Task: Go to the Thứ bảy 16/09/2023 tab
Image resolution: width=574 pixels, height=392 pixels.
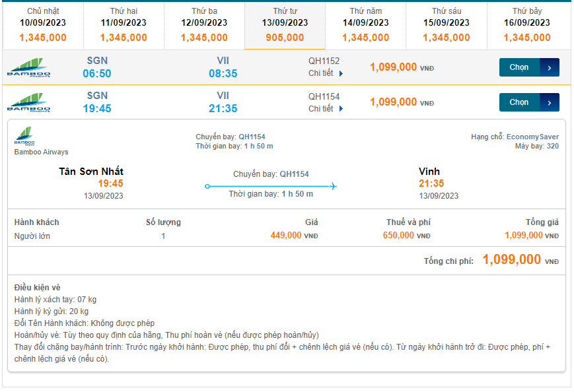Action: pyautogui.click(x=527, y=25)
